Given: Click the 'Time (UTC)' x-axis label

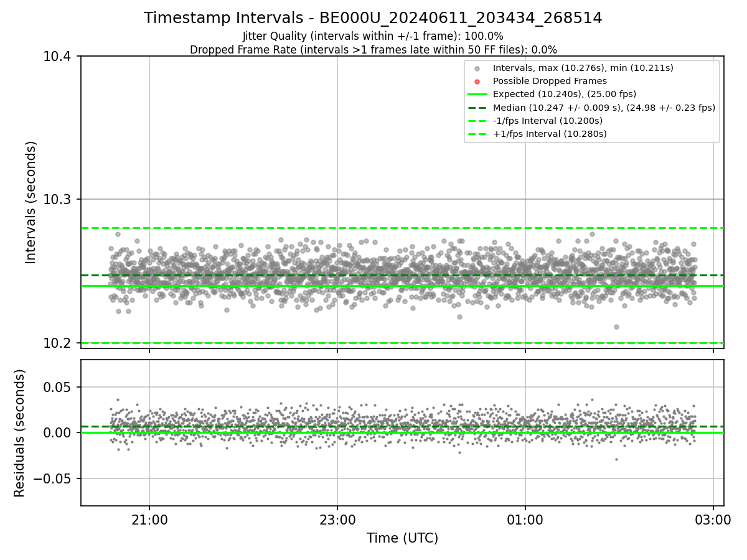Looking at the screenshot, I should pyautogui.click(x=402, y=538).
